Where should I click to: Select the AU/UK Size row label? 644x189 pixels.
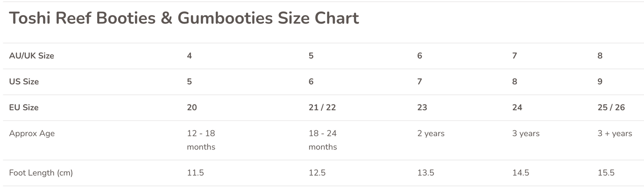(31, 56)
